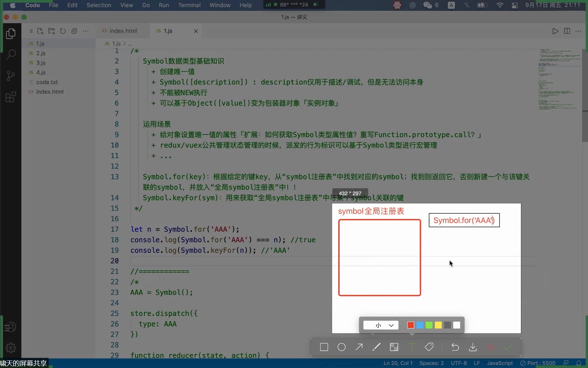Open notifications bell in status bar
Screen dimensions: 588x368
click(x=578, y=363)
